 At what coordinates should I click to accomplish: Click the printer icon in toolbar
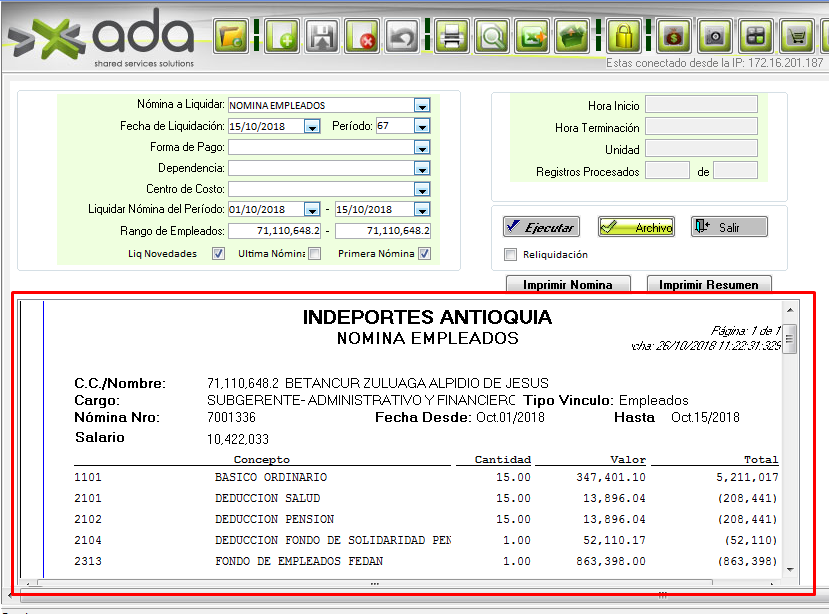coord(452,37)
